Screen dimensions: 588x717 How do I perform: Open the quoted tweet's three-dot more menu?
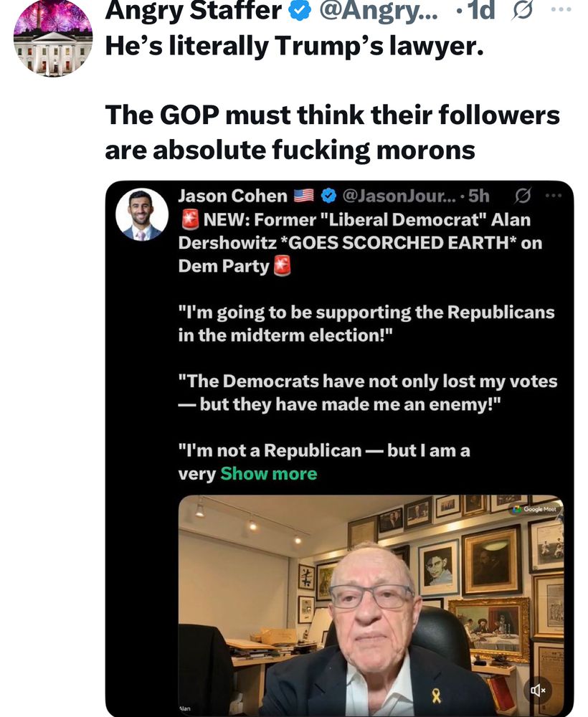(x=554, y=195)
